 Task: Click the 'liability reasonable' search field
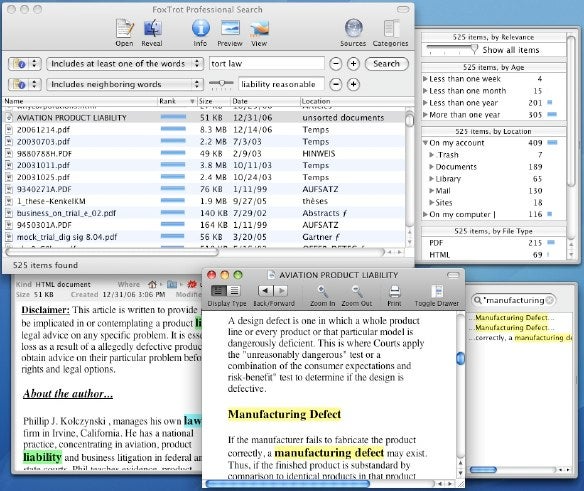pyautogui.click(x=281, y=84)
